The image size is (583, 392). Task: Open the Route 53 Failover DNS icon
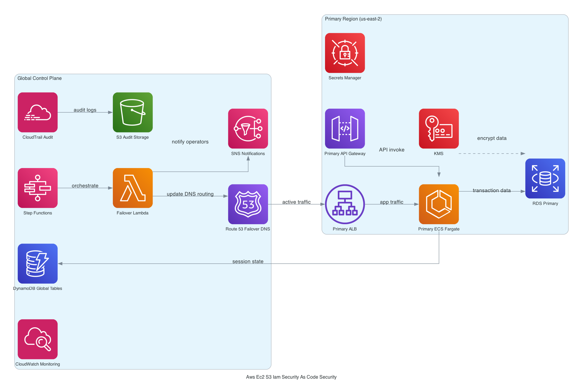coord(248,204)
